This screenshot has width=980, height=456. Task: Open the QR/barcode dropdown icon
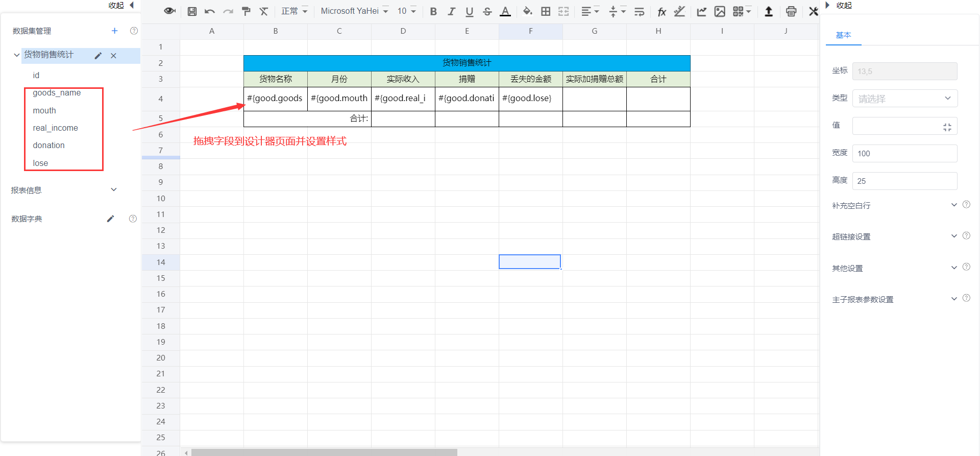(x=742, y=11)
